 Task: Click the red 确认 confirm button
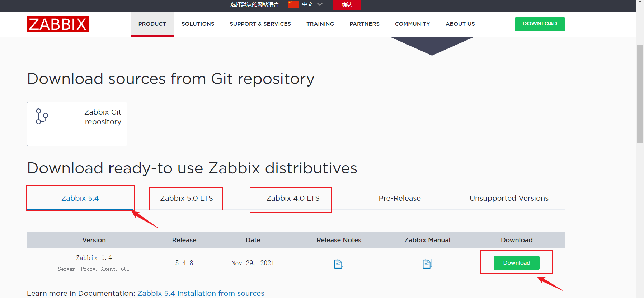tap(347, 5)
